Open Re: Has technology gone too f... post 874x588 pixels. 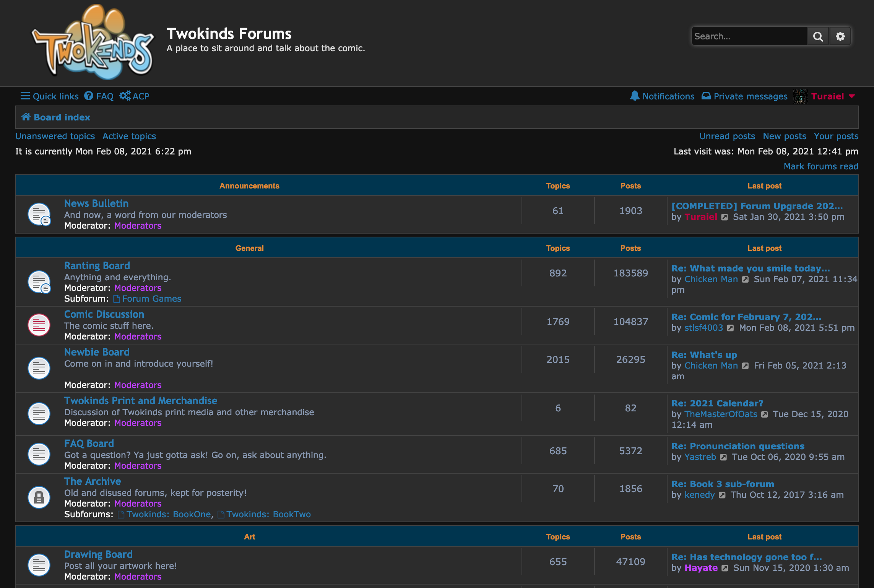coord(747,557)
